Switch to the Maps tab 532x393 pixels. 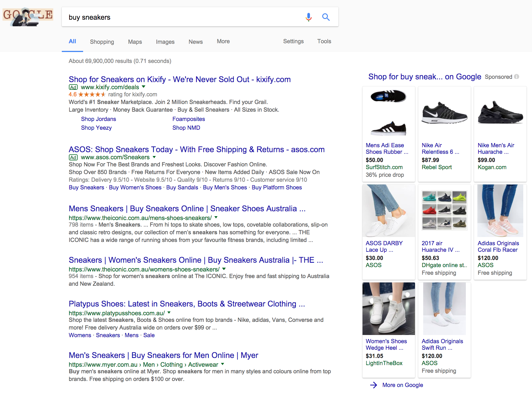(x=135, y=42)
